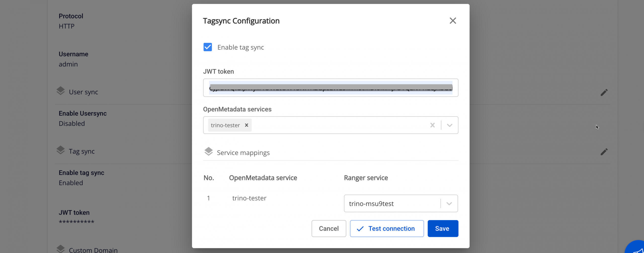
Task: Click the layers icon beside Tag sync
Action: [61, 150]
